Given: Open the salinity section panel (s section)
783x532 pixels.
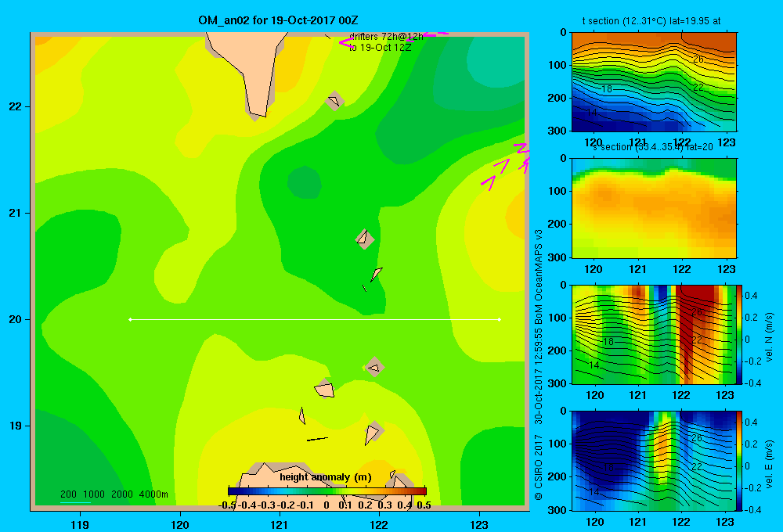Looking at the screenshot, I should [654, 208].
